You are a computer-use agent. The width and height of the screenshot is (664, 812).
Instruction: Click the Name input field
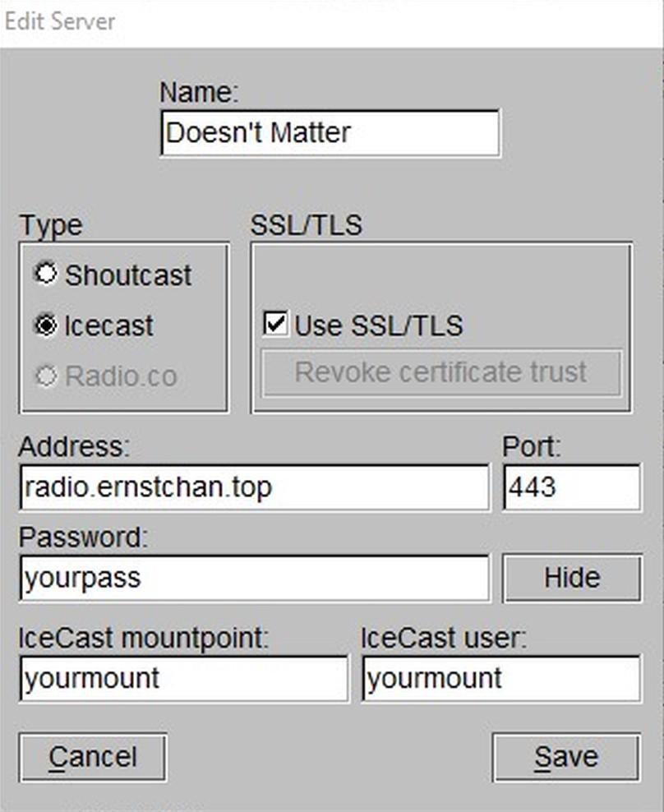(330, 132)
